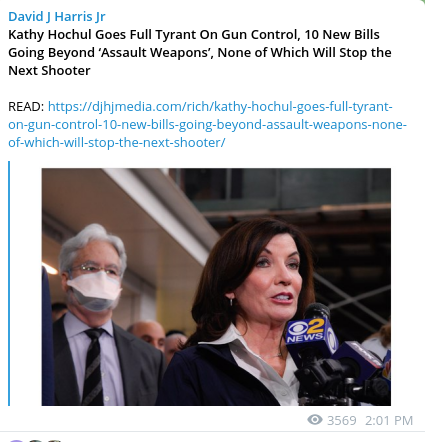This screenshot has width=425, height=442.
Task: Click the 'Going Beyond Assault Weapons' headline line
Action: coord(200,52)
